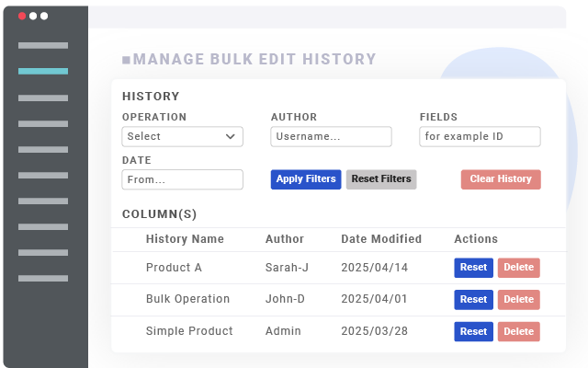Image resolution: width=588 pixels, height=368 pixels.
Task: Delete the Bulk Operation history entry
Action: tap(518, 300)
